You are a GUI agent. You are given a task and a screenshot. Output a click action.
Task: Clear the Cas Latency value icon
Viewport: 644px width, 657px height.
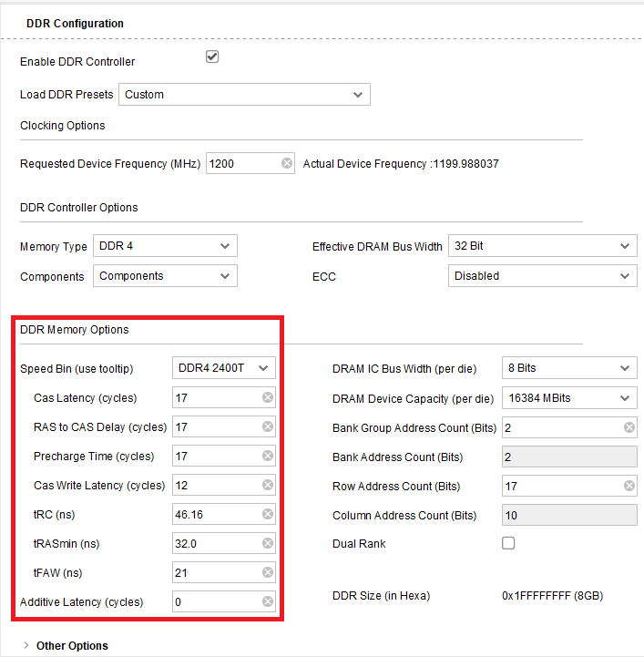[x=268, y=397]
